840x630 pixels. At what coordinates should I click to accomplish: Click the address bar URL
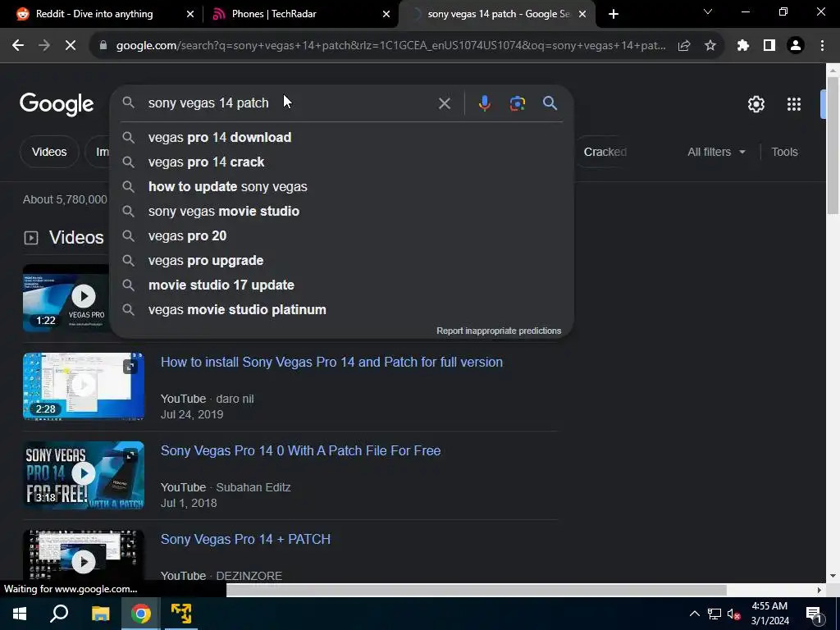pyautogui.click(x=391, y=46)
